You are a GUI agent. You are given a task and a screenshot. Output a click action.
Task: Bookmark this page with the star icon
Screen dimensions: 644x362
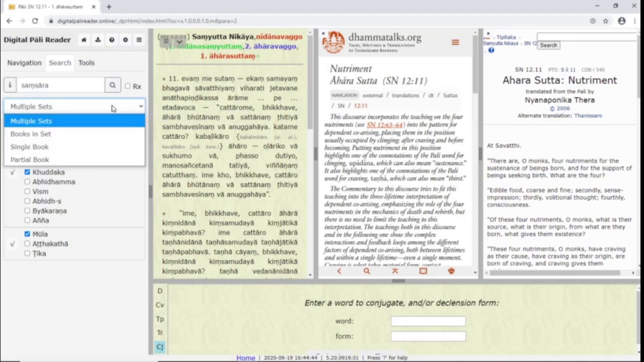(x=606, y=21)
